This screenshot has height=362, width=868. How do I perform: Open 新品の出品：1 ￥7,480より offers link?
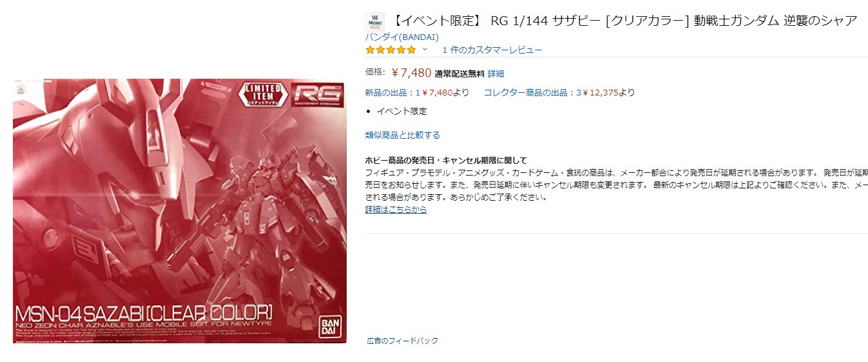[x=418, y=92]
